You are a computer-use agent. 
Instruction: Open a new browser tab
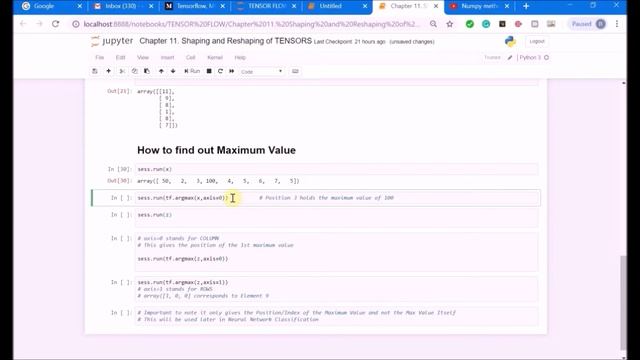(526, 6)
